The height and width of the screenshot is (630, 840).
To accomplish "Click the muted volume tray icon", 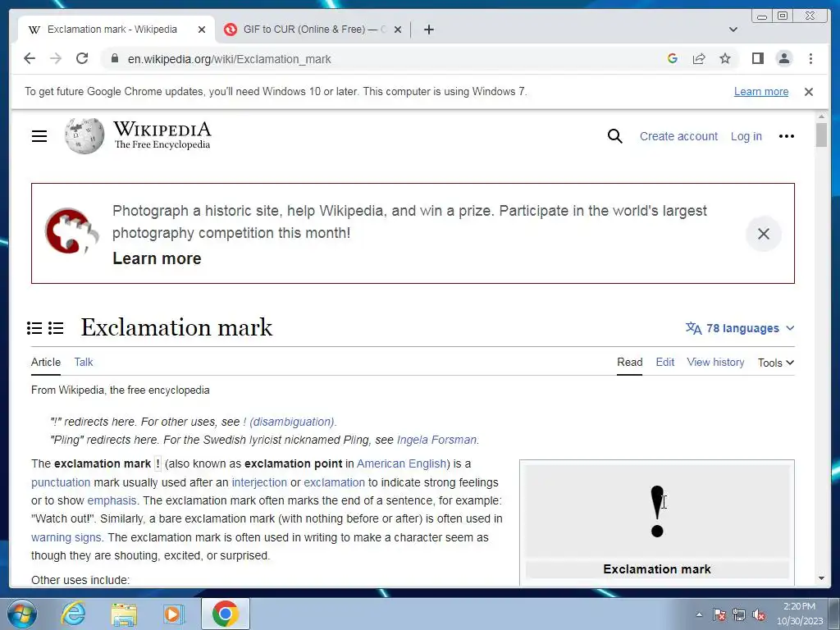I will [759, 614].
